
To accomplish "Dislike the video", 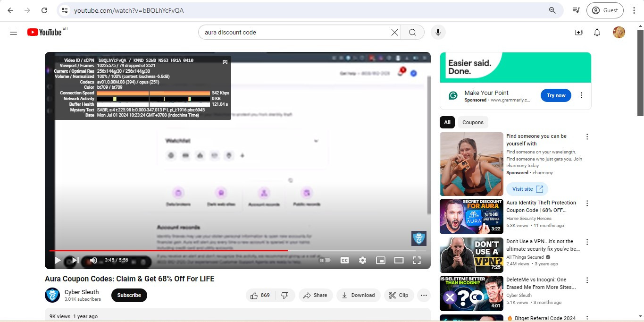I will tap(285, 295).
